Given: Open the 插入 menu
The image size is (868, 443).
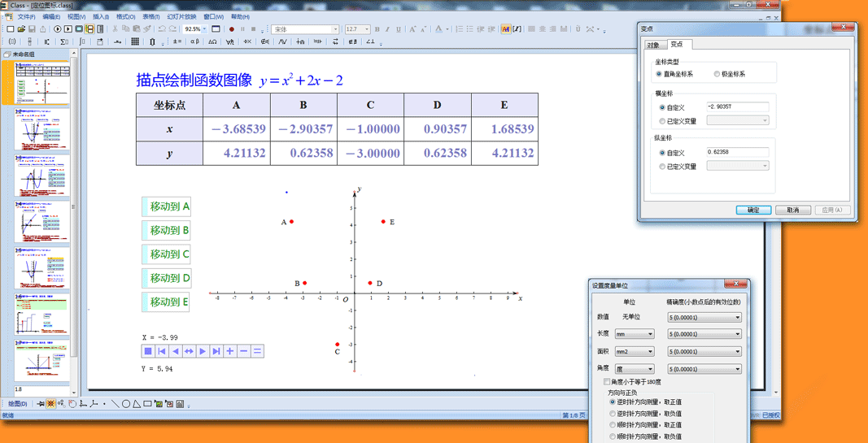Looking at the screenshot, I should pyautogui.click(x=100, y=16).
